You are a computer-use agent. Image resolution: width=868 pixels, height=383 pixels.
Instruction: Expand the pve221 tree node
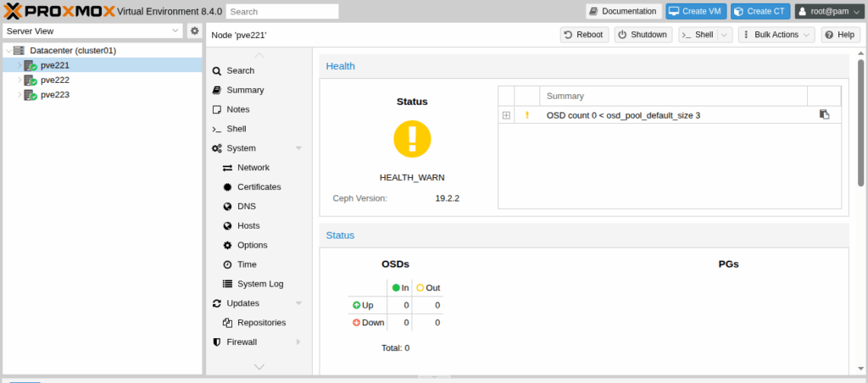19,65
